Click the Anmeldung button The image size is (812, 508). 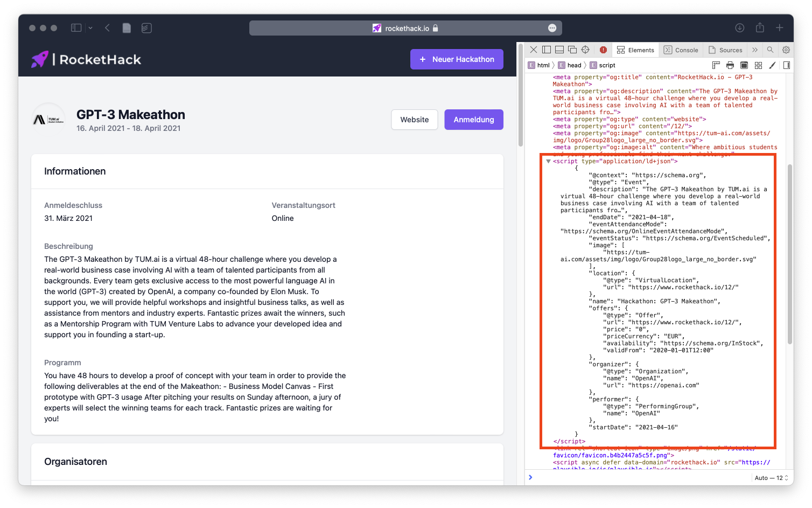tap(473, 120)
